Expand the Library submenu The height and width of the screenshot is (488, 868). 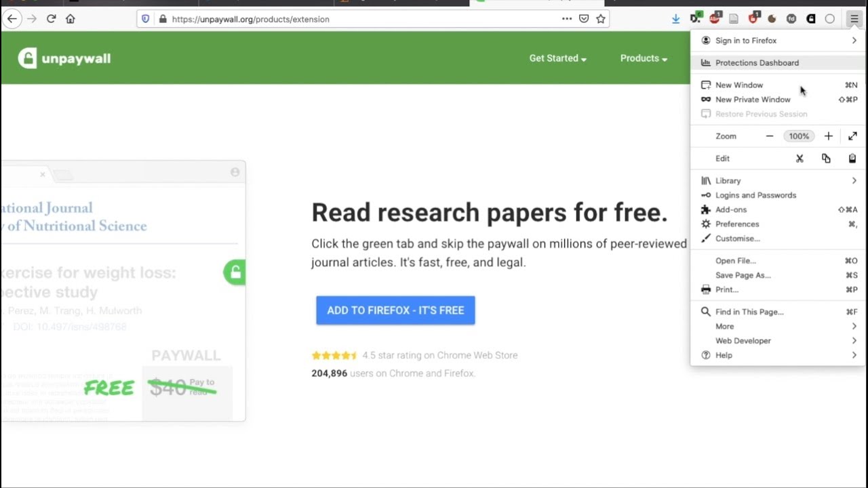point(778,181)
